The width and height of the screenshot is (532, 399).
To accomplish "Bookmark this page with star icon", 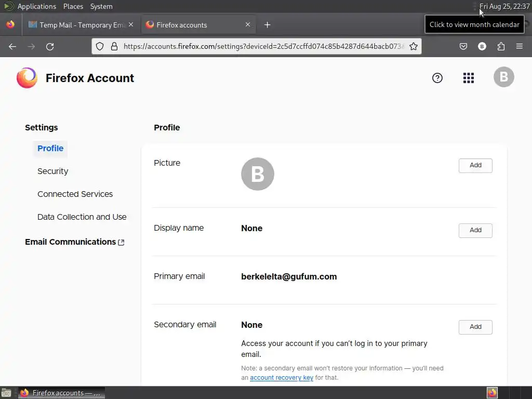I will tap(413, 46).
